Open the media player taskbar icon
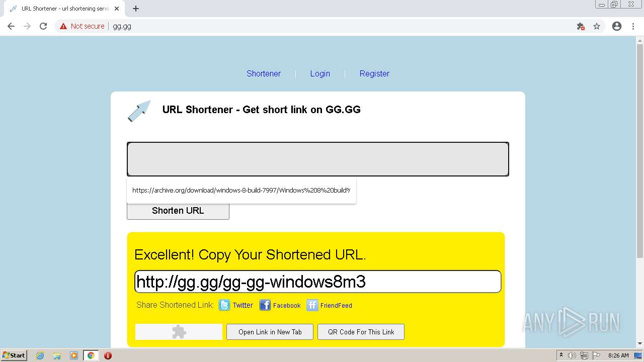The width and height of the screenshot is (644, 362). 74,355
